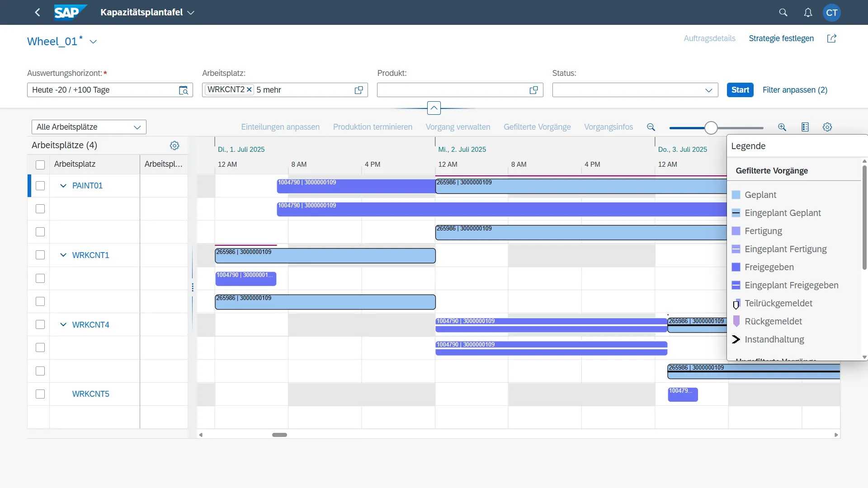Open the notifications bell icon

point(809,12)
